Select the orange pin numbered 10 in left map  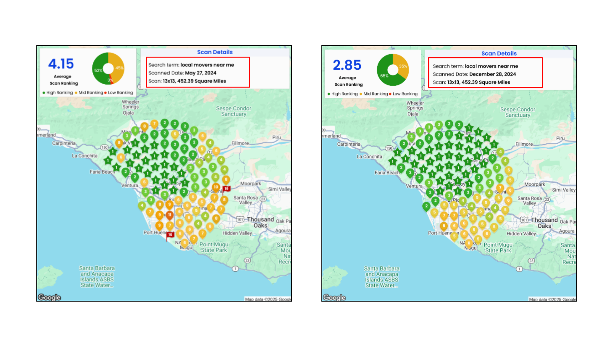(x=216, y=187)
